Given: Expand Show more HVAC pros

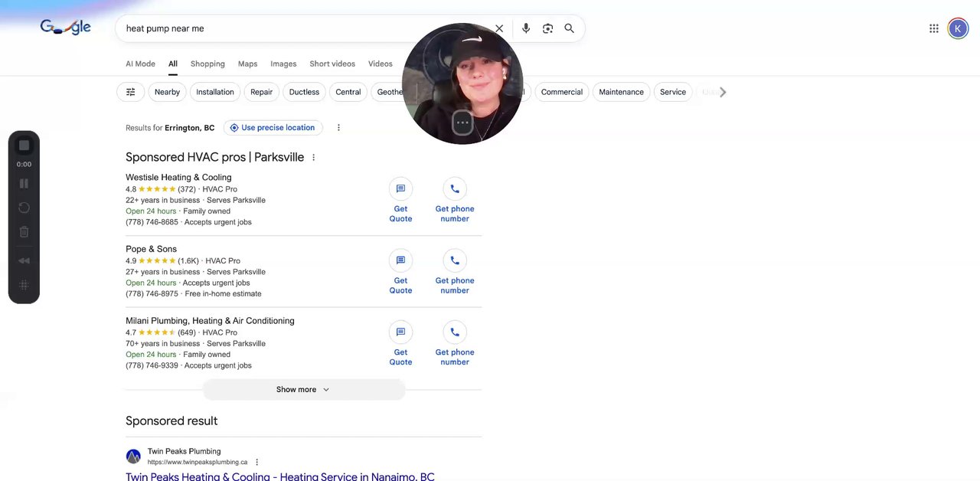Looking at the screenshot, I should click(304, 390).
